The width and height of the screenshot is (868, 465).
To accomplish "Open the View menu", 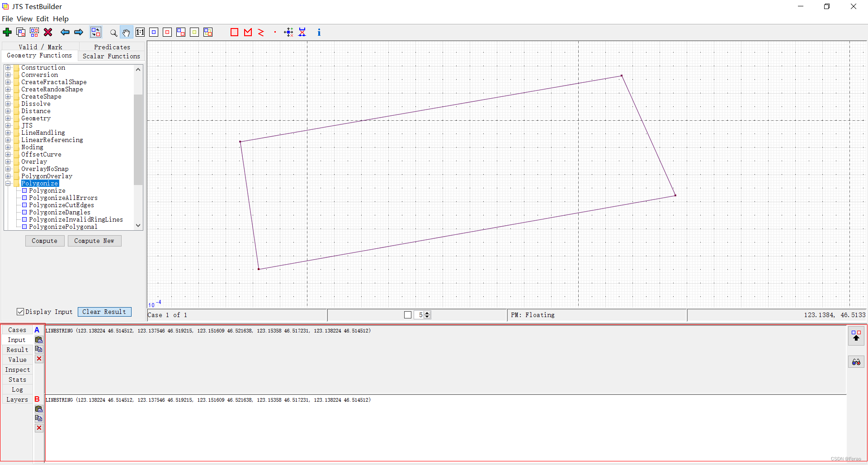I will (x=24, y=19).
